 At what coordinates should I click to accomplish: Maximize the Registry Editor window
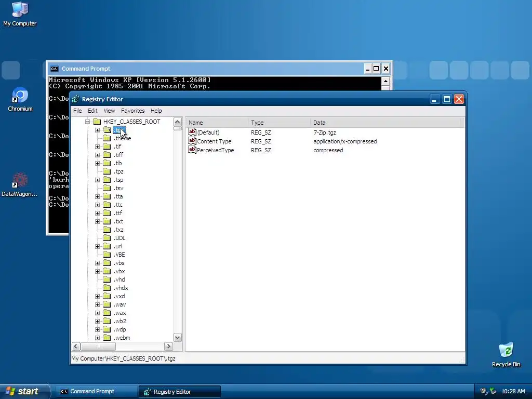pyautogui.click(x=447, y=99)
